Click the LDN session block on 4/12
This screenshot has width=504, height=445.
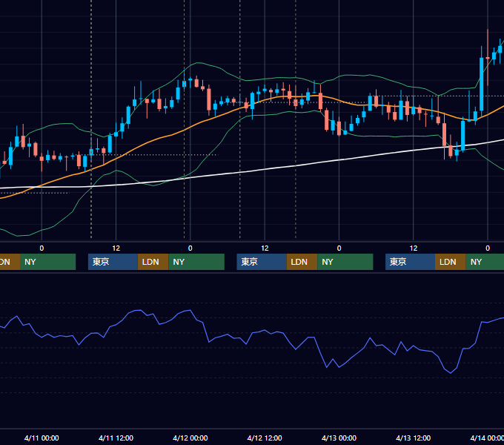(302, 262)
